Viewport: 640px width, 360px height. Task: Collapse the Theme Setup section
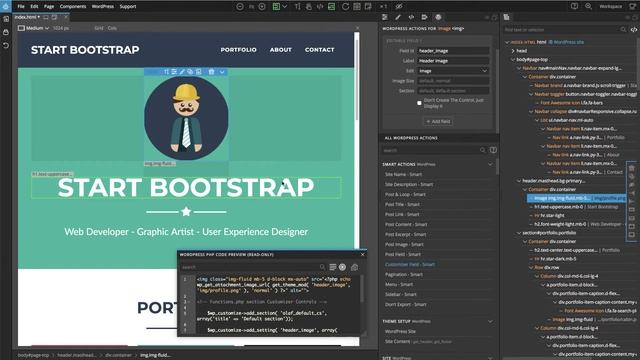tap(490, 321)
